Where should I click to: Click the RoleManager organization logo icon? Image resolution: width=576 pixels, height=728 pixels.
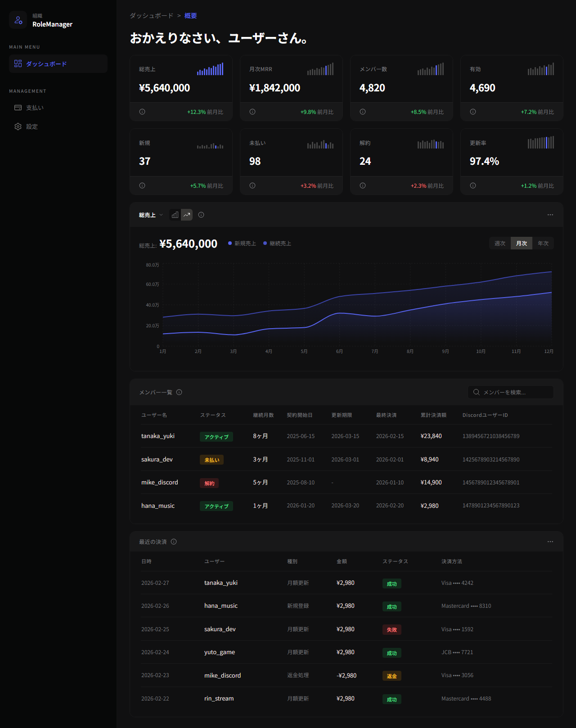pyautogui.click(x=18, y=20)
